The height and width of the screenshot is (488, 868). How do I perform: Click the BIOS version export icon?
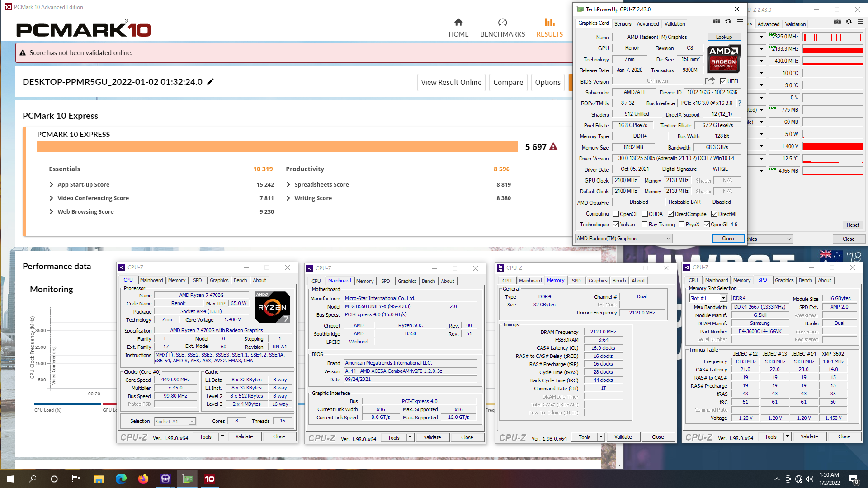(710, 81)
